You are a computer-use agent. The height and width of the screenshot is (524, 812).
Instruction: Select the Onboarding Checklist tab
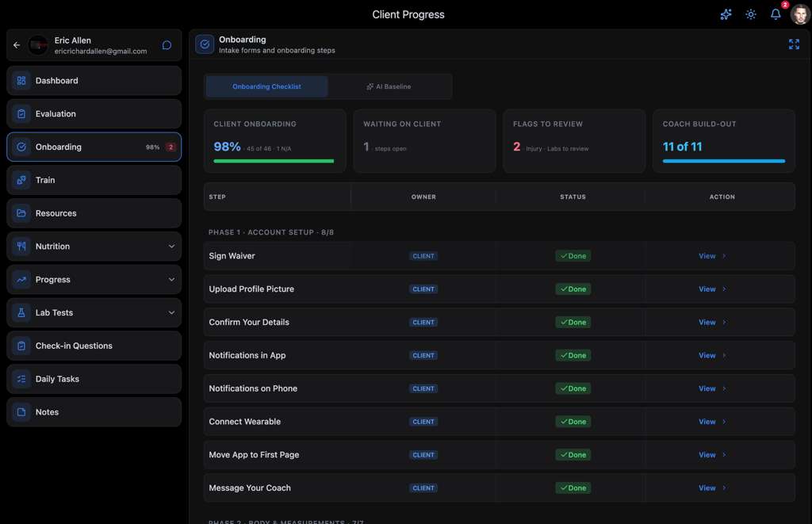pyautogui.click(x=266, y=86)
